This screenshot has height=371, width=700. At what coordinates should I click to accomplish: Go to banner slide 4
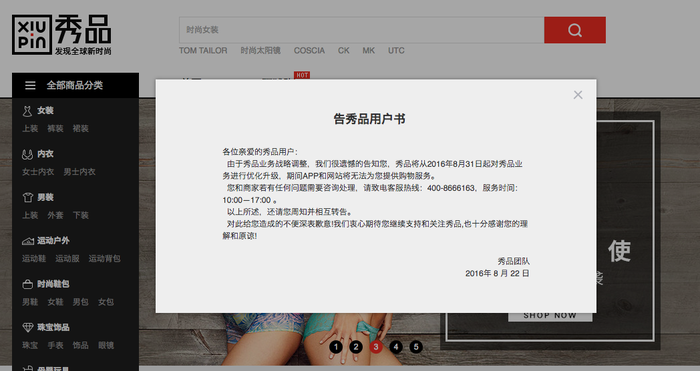[x=396, y=347]
